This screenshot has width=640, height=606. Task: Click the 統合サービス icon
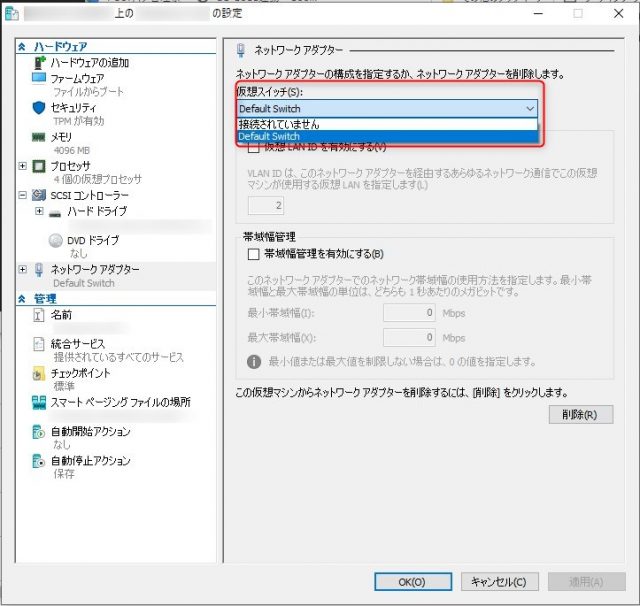pyautogui.click(x=38, y=344)
